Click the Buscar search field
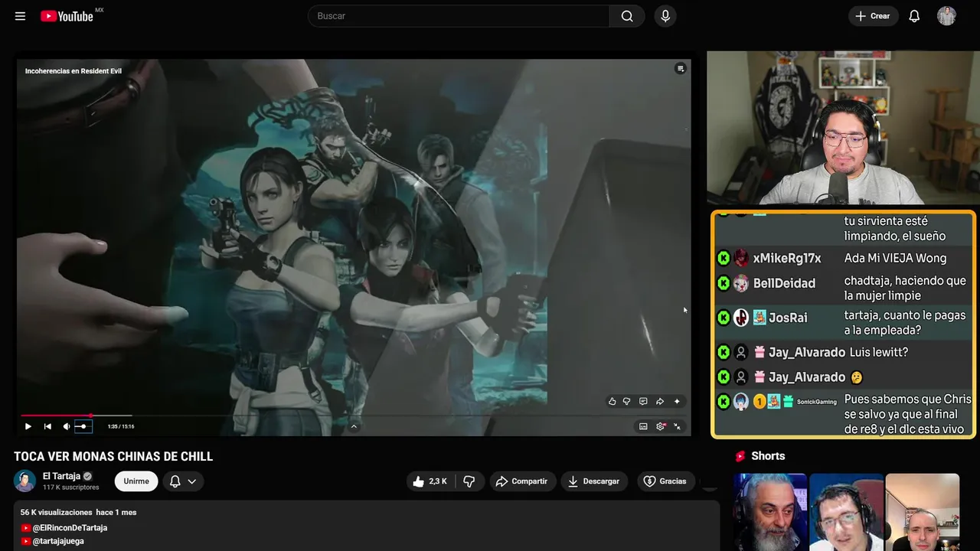 [x=459, y=16]
